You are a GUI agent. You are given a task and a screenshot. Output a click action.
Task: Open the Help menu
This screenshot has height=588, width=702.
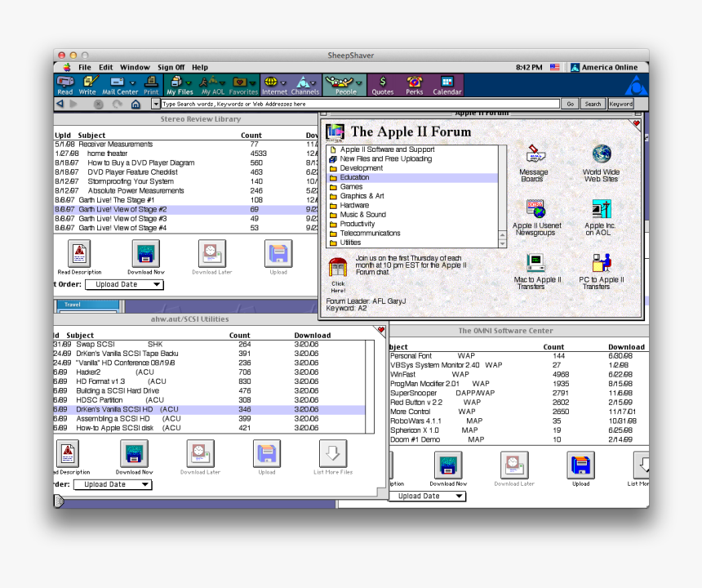point(200,67)
